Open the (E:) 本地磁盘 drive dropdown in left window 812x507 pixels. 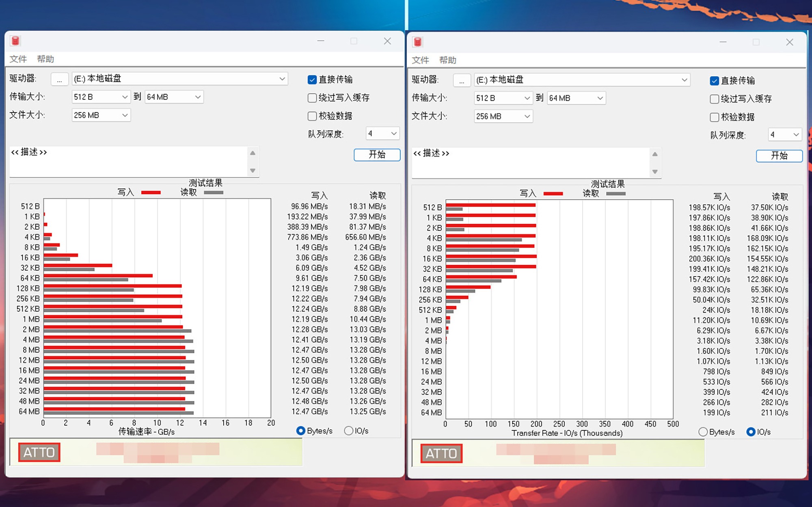pos(180,79)
